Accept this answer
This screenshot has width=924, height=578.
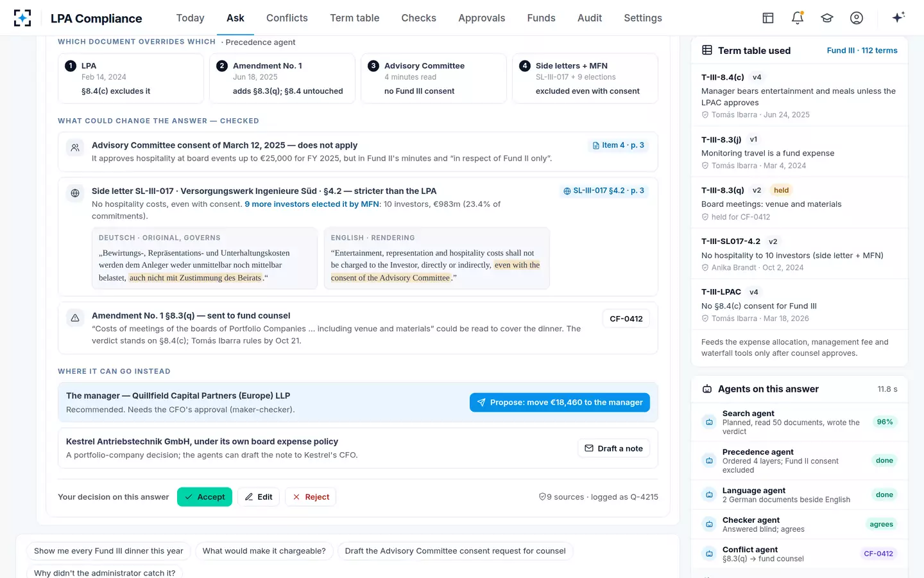click(205, 497)
